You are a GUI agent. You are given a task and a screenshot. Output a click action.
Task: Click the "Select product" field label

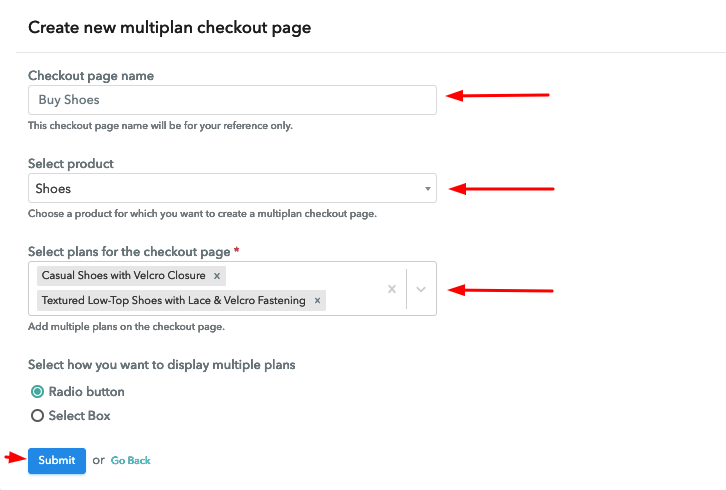tap(71, 163)
